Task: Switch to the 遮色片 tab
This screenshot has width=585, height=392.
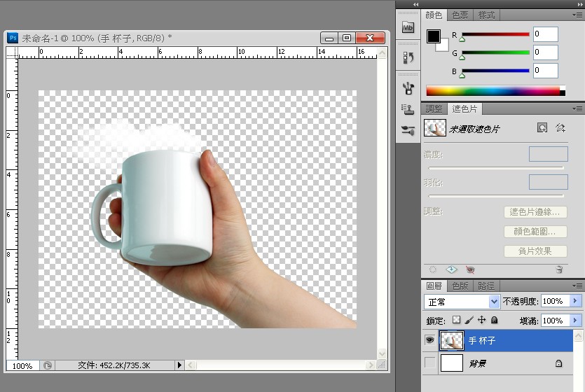Action: pyautogui.click(x=464, y=108)
